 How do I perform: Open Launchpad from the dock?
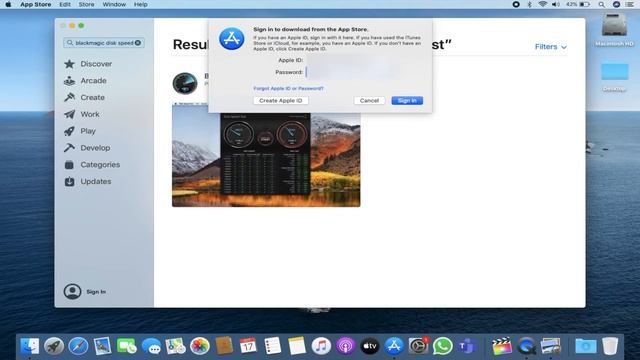tap(54, 346)
